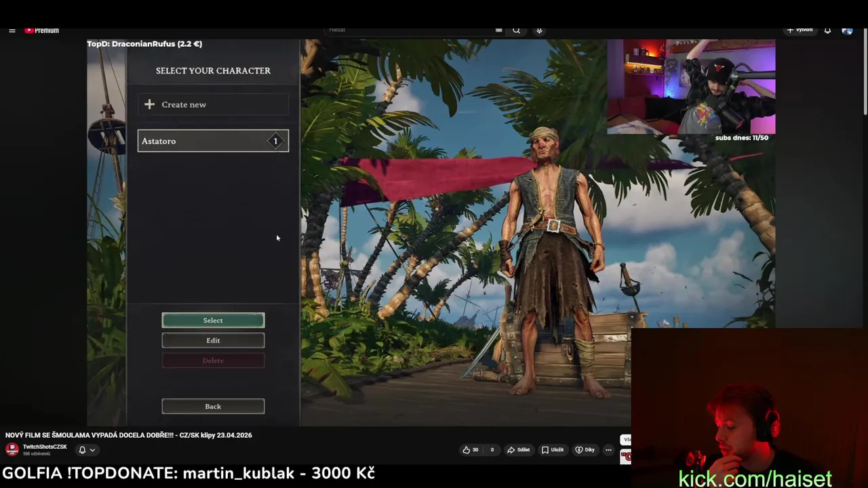The image size is (868, 488).
Task: Click the Edit character button
Action: [x=213, y=340]
